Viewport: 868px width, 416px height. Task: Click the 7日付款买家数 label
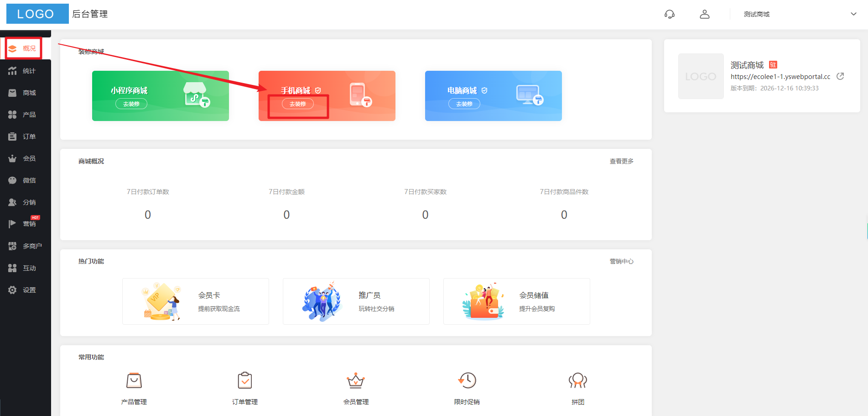tap(425, 192)
